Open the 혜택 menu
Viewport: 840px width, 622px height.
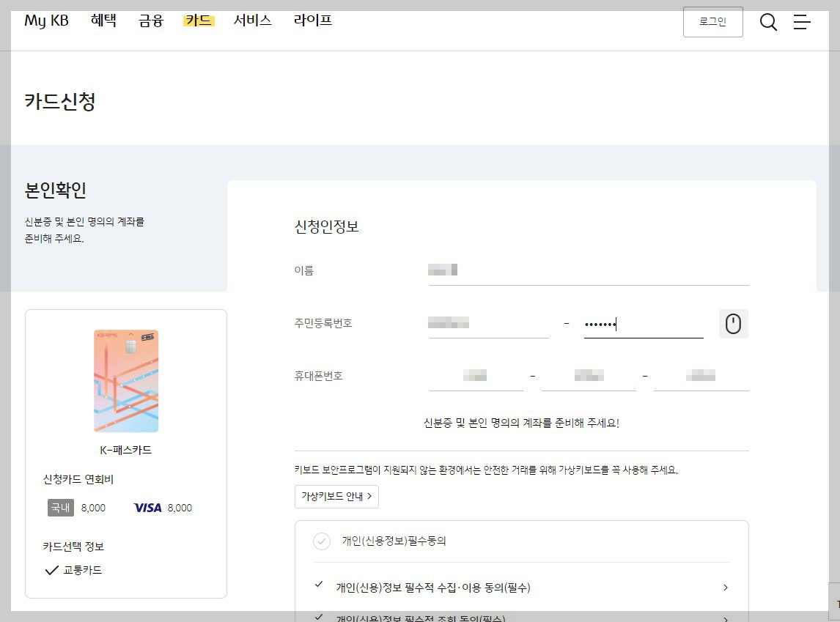(103, 21)
